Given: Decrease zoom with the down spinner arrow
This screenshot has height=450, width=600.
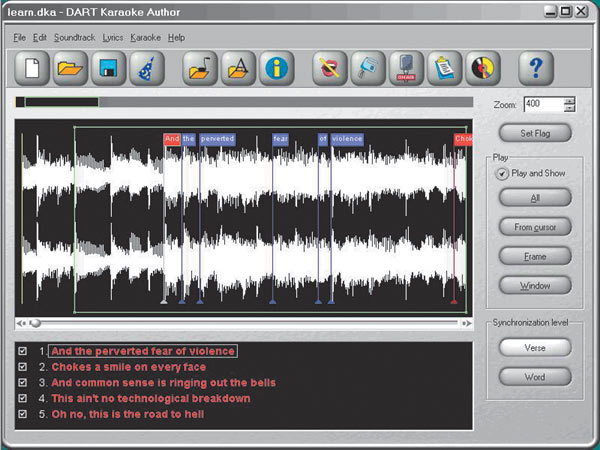Looking at the screenshot, I should [x=570, y=108].
